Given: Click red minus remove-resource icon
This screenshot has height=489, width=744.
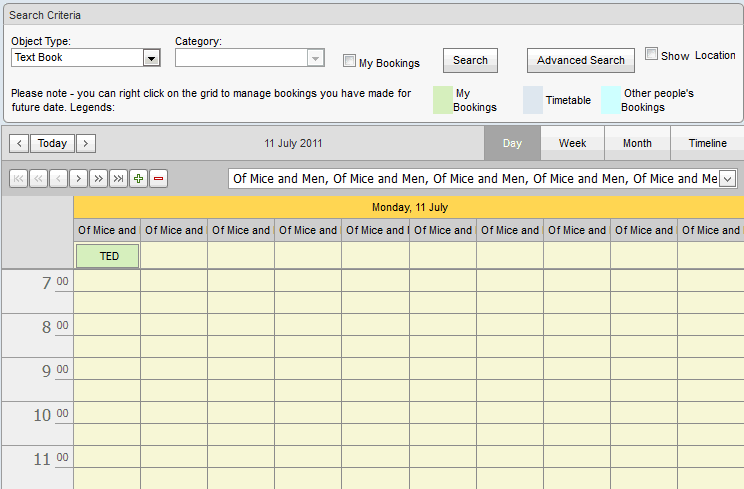Looking at the screenshot, I should (158, 179).
